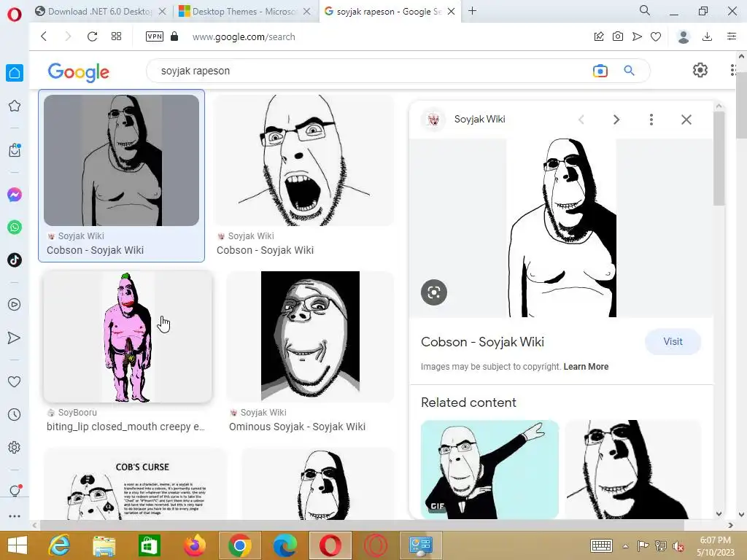Open sidebar three-dots more menu
747x560 pixels.
(15, 516)
